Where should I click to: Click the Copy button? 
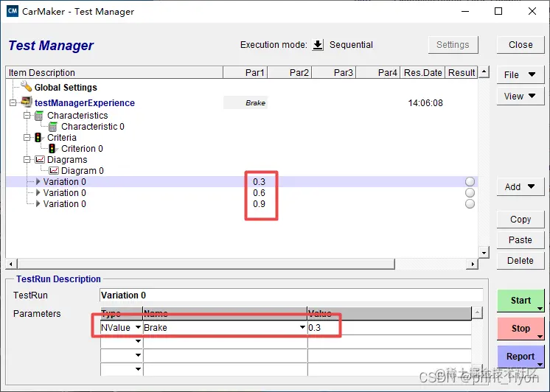tap(521, 220)
